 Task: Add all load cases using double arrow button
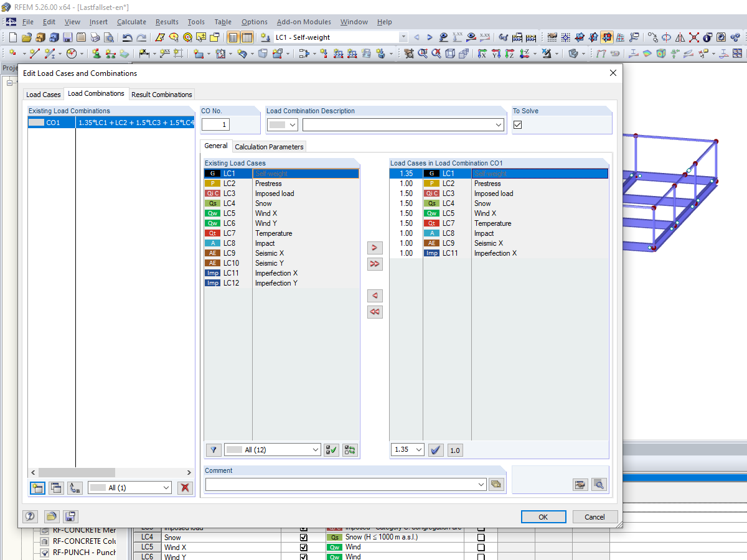(x=375, y=264)
